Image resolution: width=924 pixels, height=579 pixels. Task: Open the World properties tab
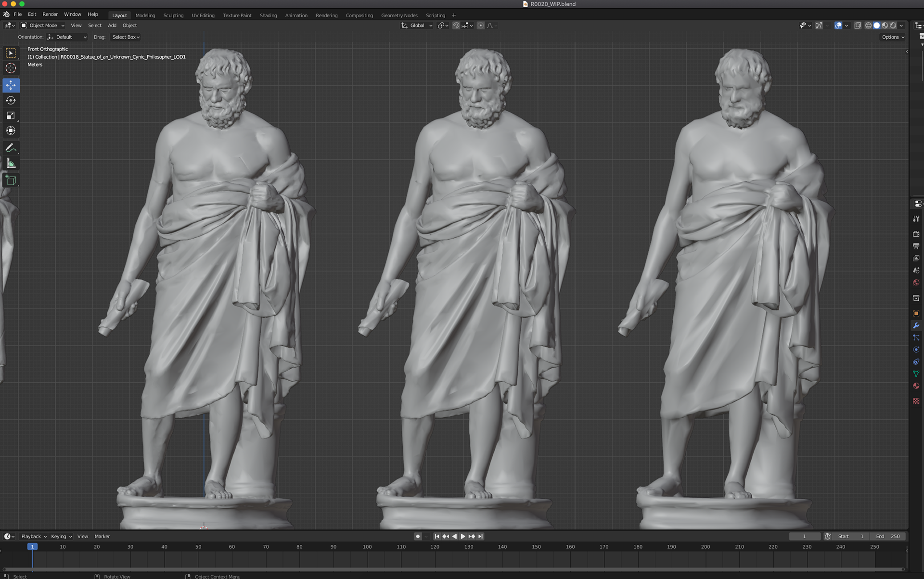coord(916,283)
